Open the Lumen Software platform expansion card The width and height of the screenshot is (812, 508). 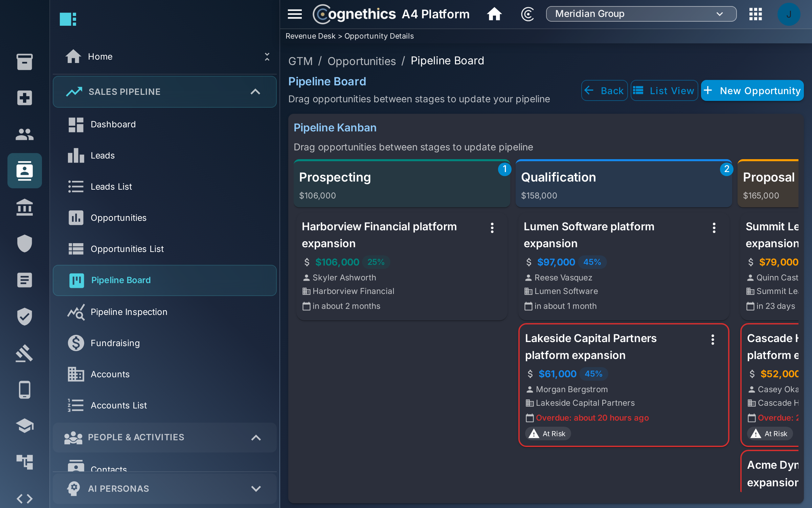[x=624, y=267]
